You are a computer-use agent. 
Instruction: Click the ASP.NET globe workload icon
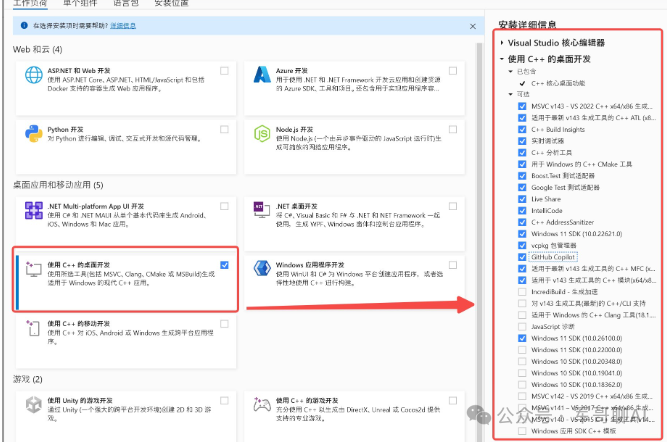[x=34, y=75]
